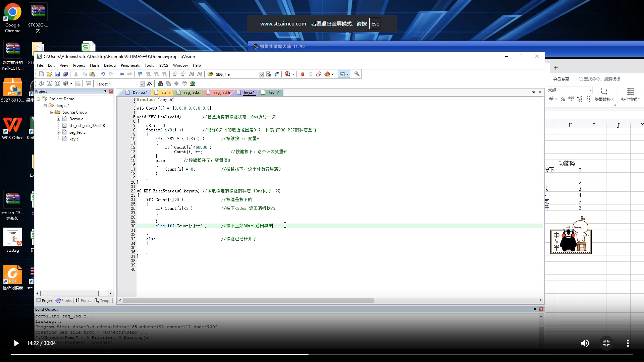Open the File menu

40,65
